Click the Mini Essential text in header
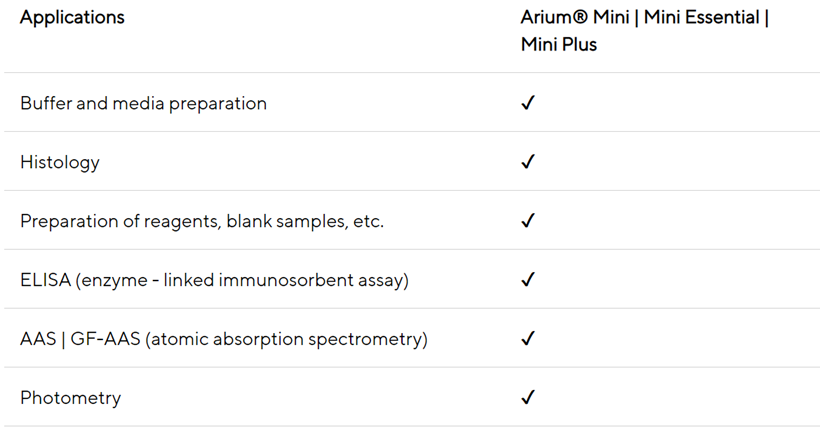This screenshot has width=820, height=432. 706,18
